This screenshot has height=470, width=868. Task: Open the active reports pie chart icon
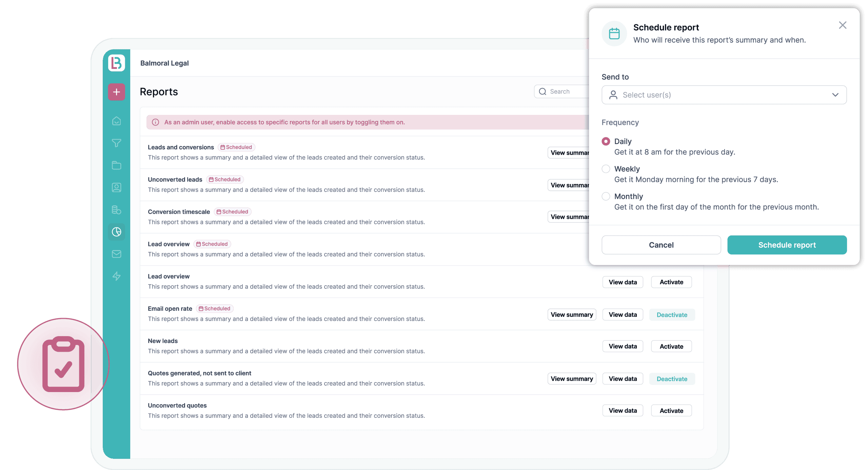click(116, 232)
